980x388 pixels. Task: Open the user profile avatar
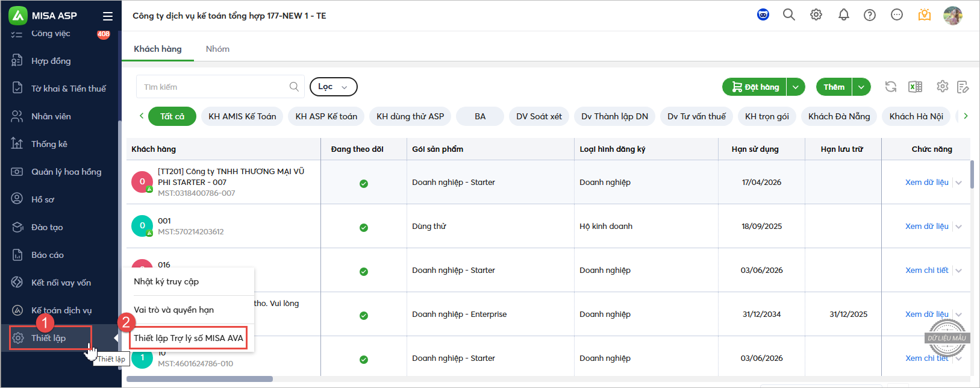pos(953,16)
